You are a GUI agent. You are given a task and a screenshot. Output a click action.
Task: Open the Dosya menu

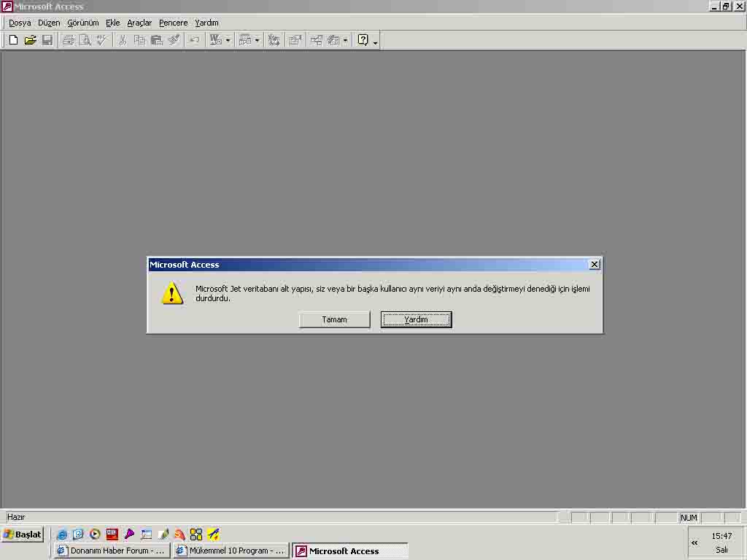click(x=20, y=23)
